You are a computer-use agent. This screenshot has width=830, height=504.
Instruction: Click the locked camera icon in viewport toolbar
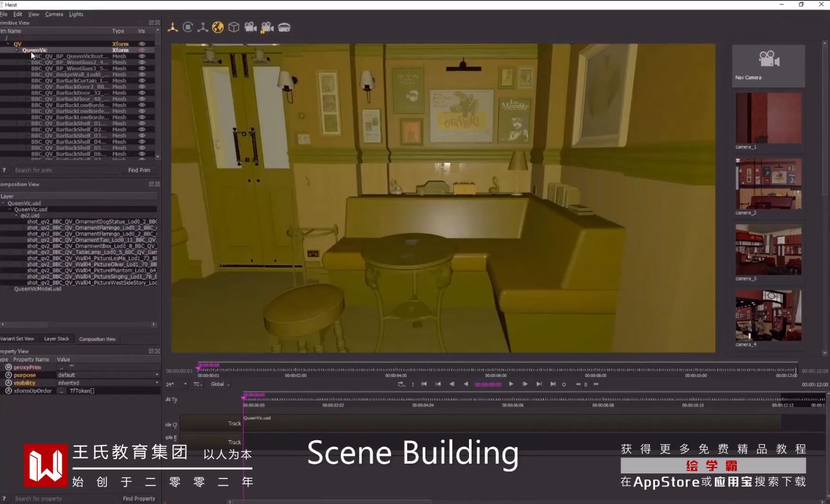click(x=267, y=27)
